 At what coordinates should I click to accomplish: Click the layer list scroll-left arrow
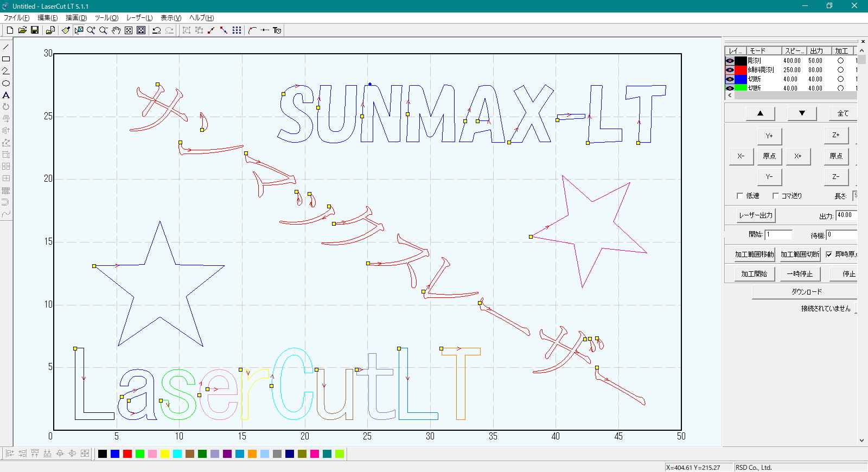[x=730, y=95]
